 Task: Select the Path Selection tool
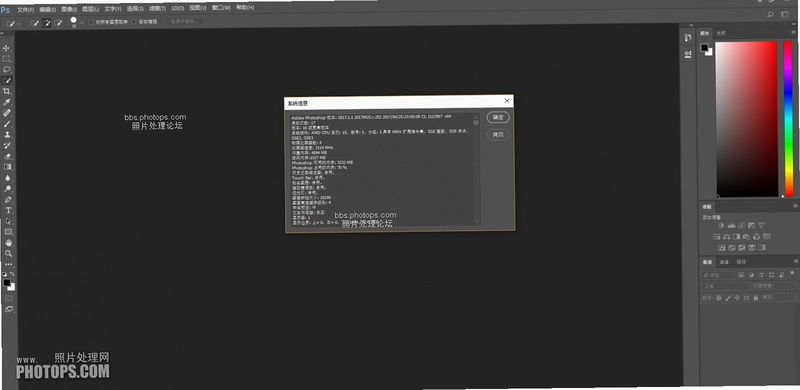[x=8, y=221]
